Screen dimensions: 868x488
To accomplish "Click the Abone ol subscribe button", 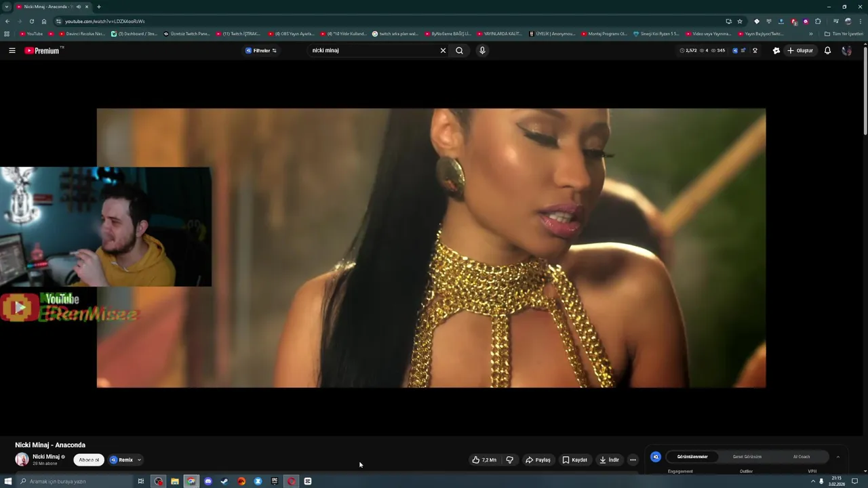I will (x=89, y=460).
